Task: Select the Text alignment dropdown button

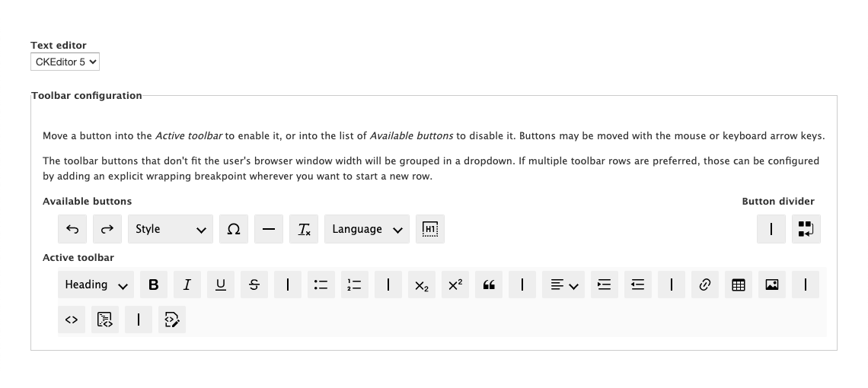Action: pos(563,285)
